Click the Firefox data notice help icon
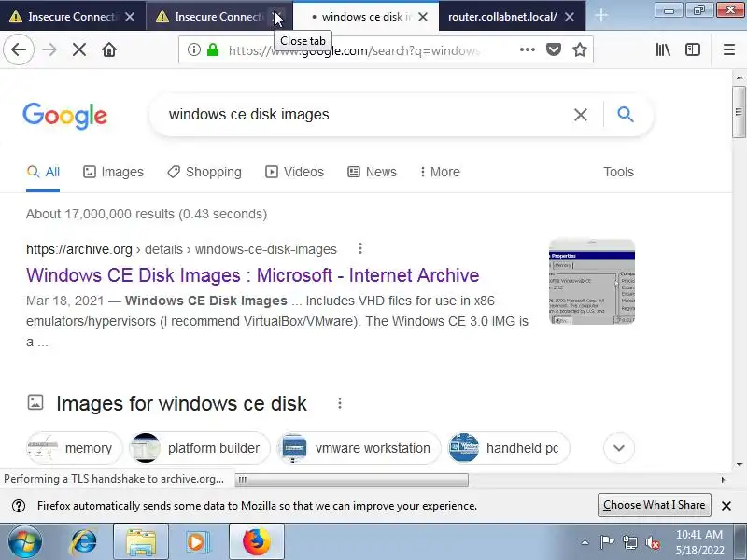 (19, 506)
